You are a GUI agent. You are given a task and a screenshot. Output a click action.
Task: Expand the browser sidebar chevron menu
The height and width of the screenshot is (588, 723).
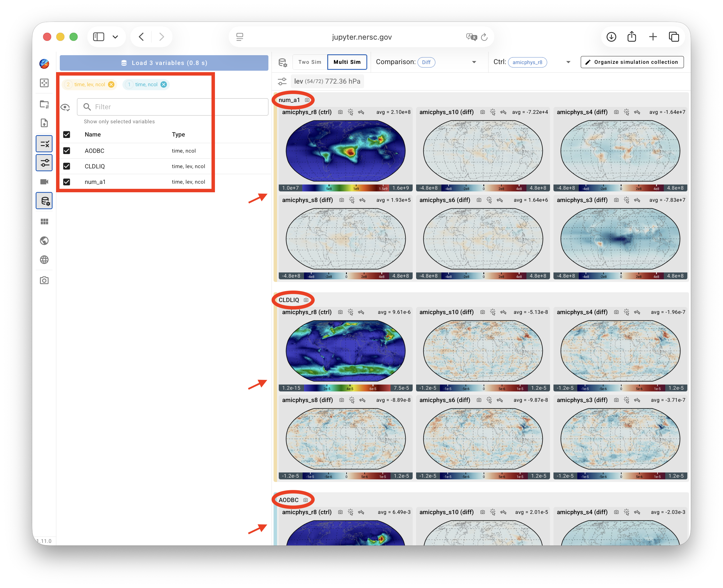[116, 37]
